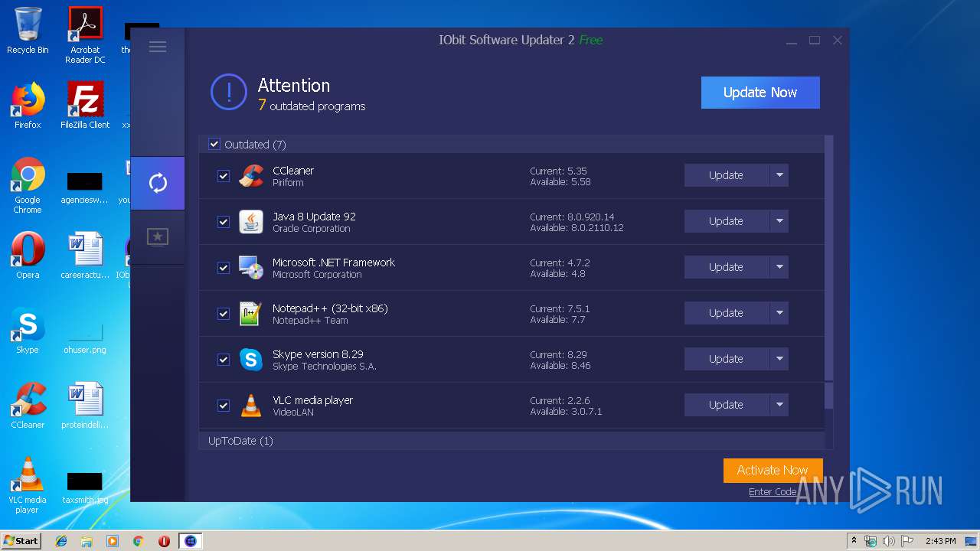
Task: Open the hamburger menu in IObit Updater
Action: click(158, 47)
